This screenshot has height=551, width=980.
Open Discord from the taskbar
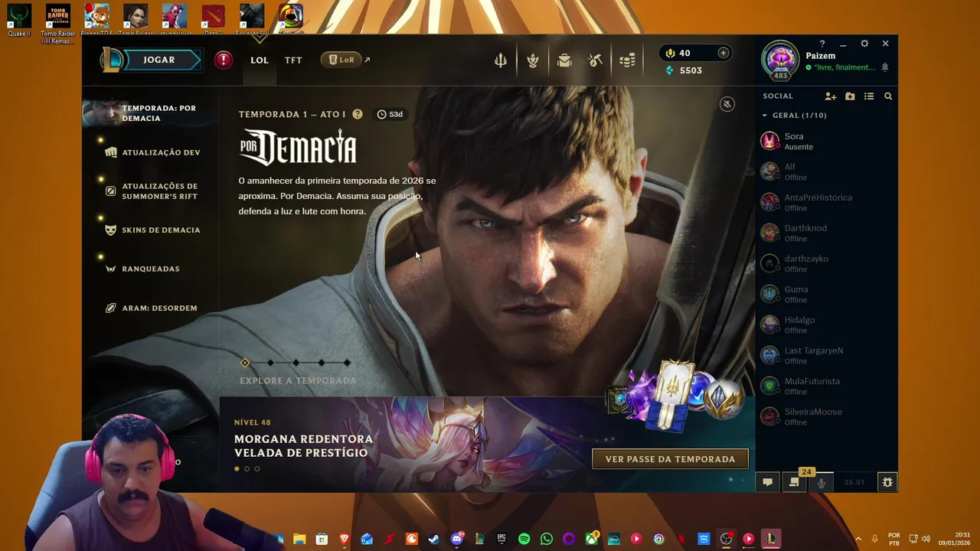(457, 539)
